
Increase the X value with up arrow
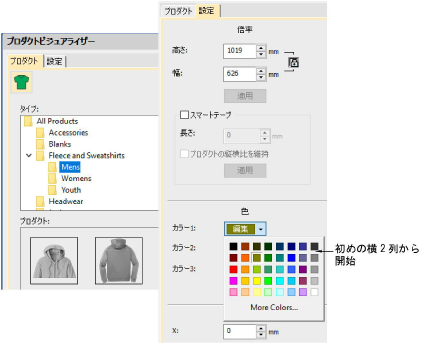(x=261, y=328)
